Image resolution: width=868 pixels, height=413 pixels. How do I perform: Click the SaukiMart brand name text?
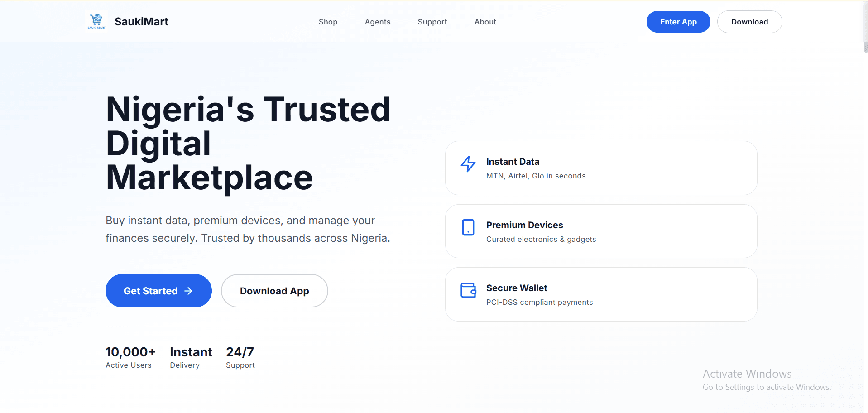pos(141,21)
